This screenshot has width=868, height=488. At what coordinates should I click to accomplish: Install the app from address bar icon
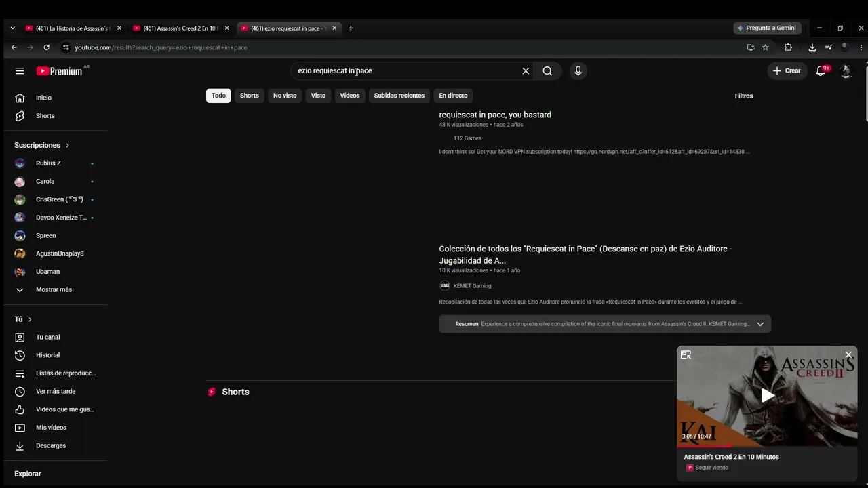tap(751, 47)
